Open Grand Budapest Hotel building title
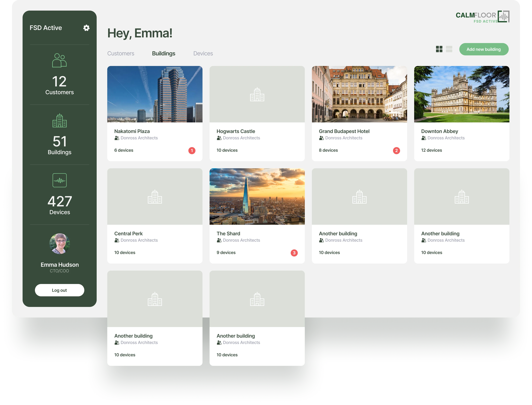This screenshot has height=405, width=532. [344, 131]
